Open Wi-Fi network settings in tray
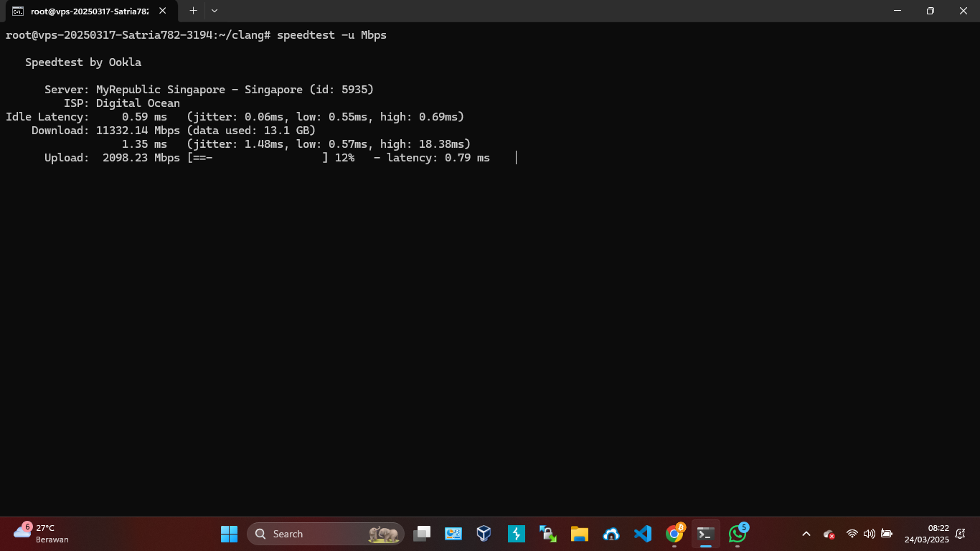Screen dimensions: 980x551 pyautogui.click(x=852, y=534)
